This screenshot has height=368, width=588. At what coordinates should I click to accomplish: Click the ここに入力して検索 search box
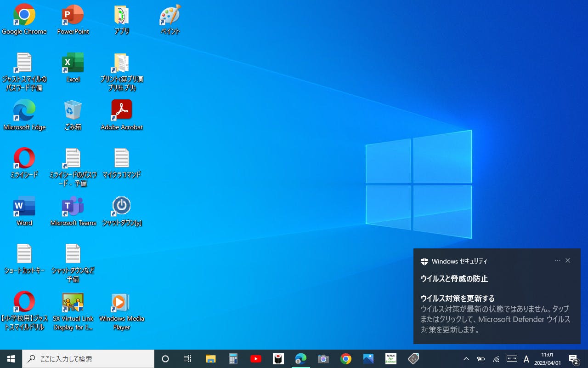point(88,359)
